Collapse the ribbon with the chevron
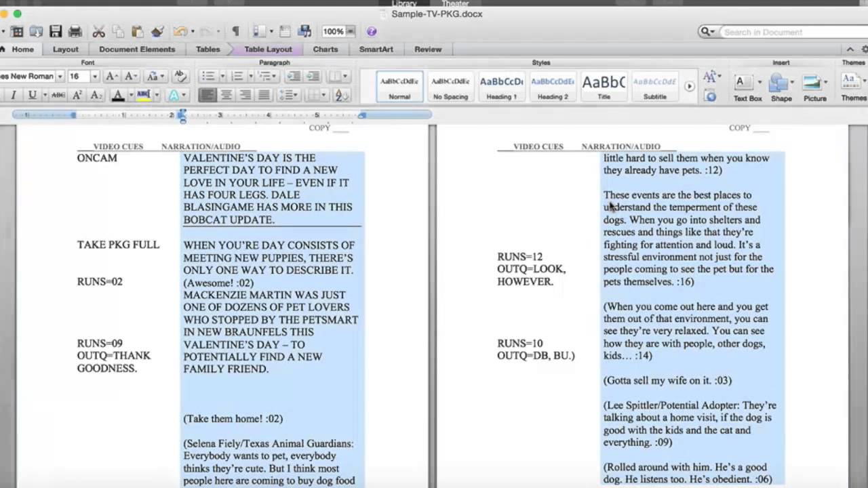This screenshot has width=868, height=488. [850, 49]
